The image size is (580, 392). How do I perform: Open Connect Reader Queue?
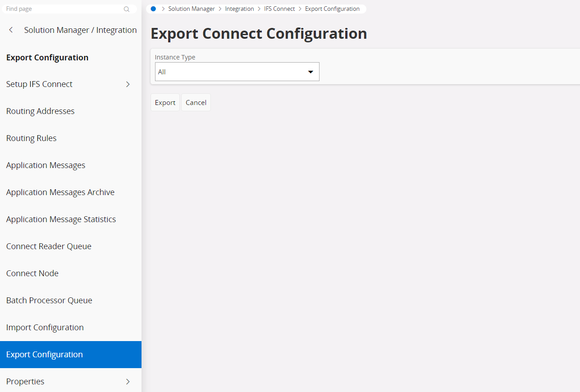pyautogui.click(x=49, y=246)
